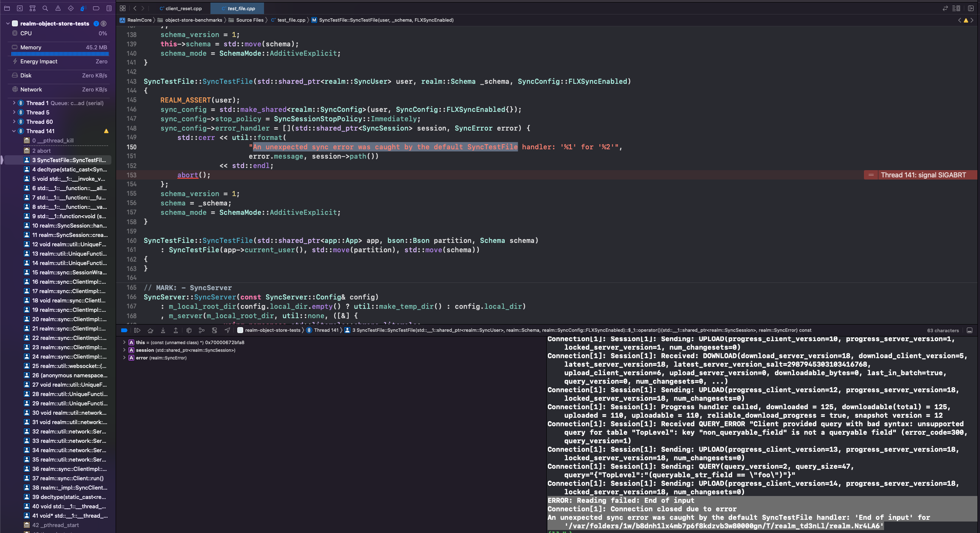
Task: Select stack frame 2 abort in Thread 141
Action: pos(43,150)
